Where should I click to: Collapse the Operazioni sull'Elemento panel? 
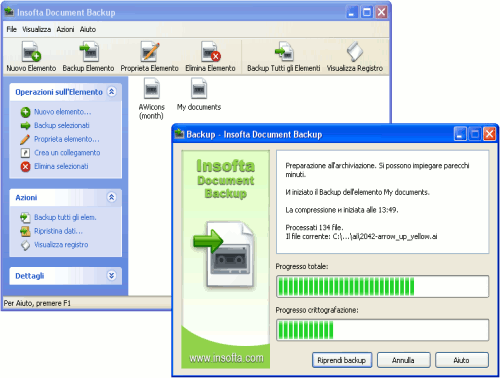click(x=112, y=92)
